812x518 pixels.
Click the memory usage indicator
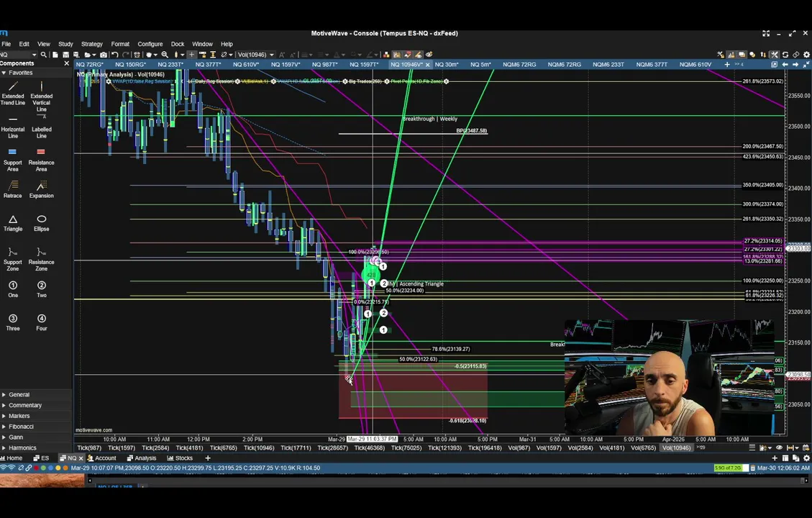point(731,468)
